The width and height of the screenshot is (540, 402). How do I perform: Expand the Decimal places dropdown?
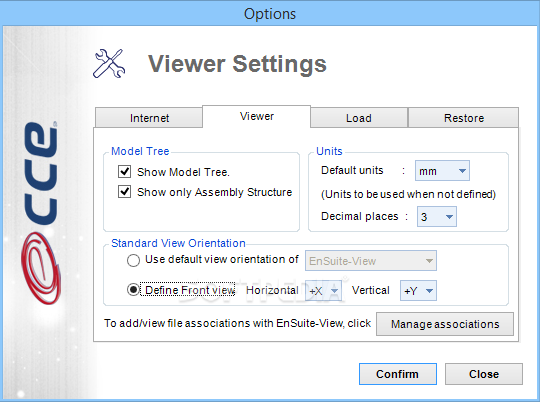click(x=437, y=217)
